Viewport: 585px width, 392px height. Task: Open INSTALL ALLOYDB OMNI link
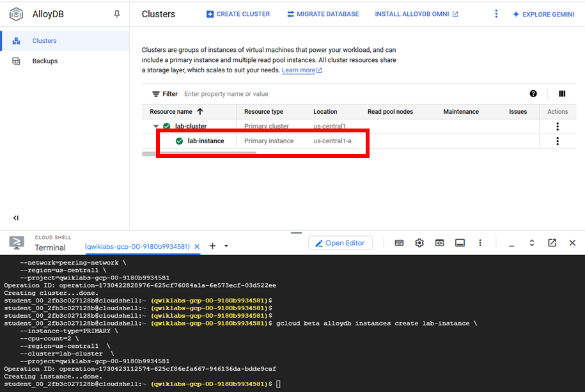(x=416, y=14)
